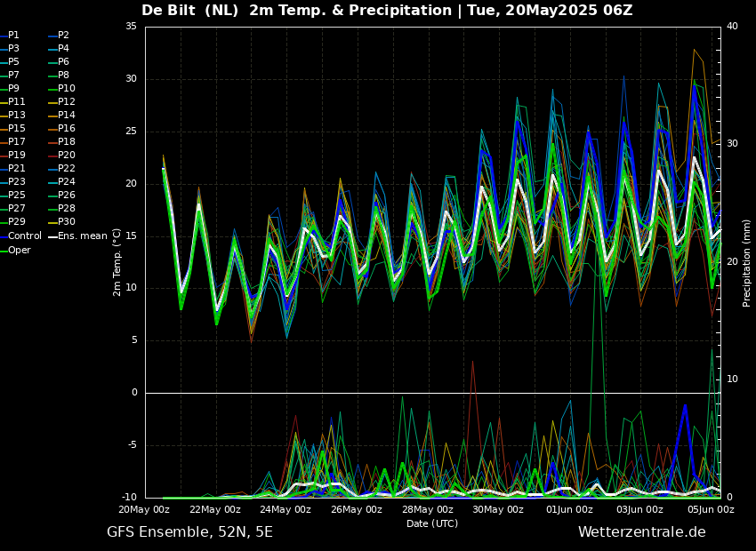Image resolution: width=756 pixels, height=551 pixels.
Task: Click the Precipitation (mm) axis title
Action: [x=747, y=262]
